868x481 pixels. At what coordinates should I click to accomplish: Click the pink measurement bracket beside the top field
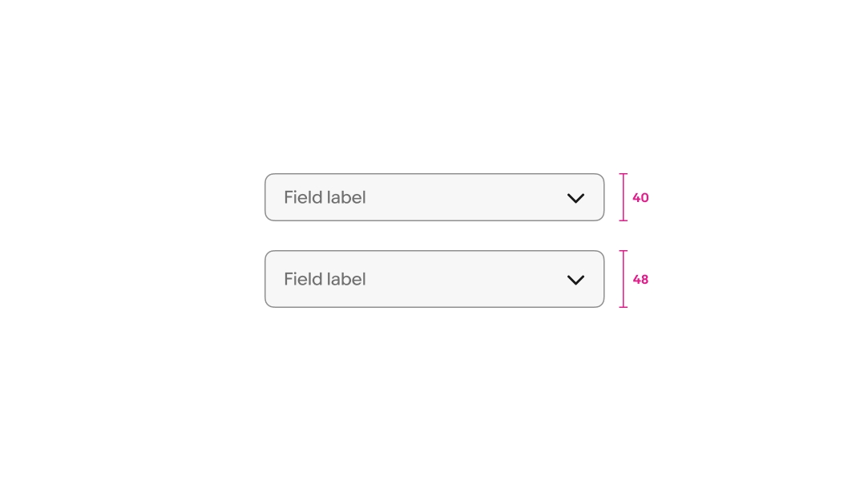tap(624, 197)
